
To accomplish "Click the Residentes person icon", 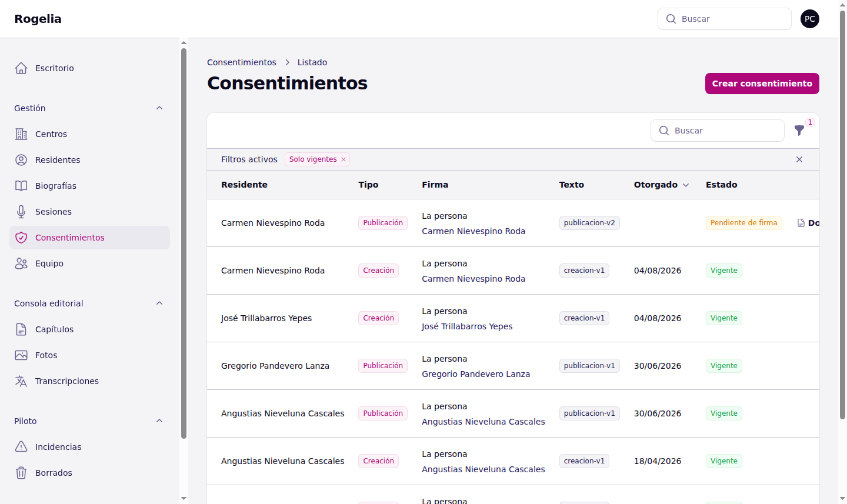I will pyautogui.click(x=21, y=160).
